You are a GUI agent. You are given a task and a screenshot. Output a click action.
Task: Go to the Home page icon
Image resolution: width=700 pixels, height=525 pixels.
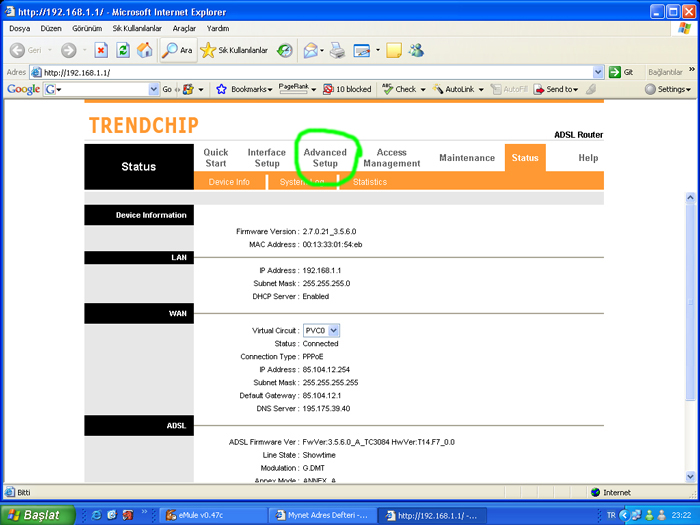tap(144, 50)
